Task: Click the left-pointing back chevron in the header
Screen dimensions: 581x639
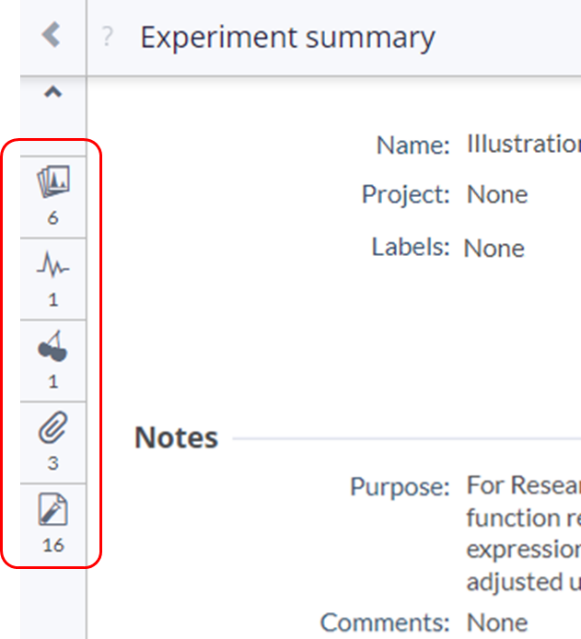Action: point(51,34)
